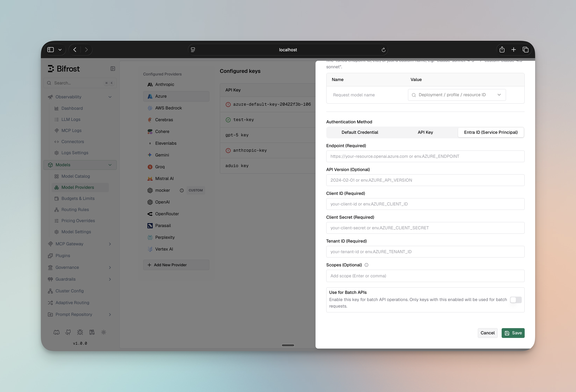The image size is (576, 392).
Task: Toggle the light theme sun icon
Action: click(x=104, y=332)
